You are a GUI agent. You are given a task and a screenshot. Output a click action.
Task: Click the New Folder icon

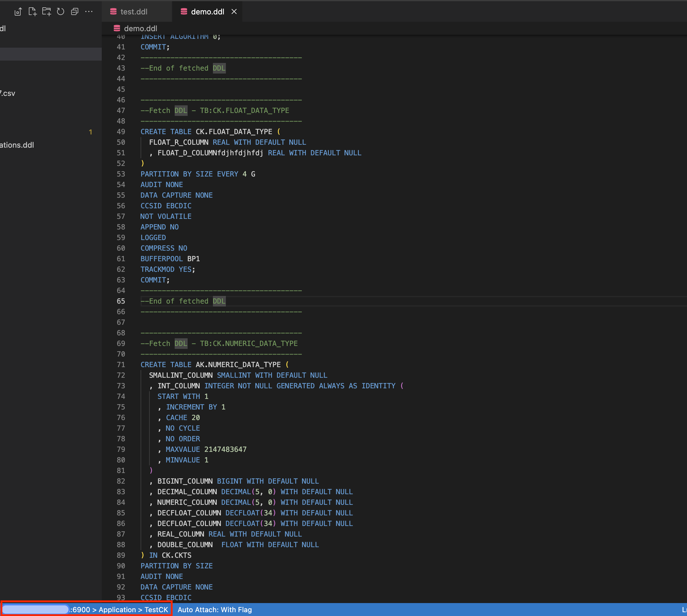click(46, 12)
